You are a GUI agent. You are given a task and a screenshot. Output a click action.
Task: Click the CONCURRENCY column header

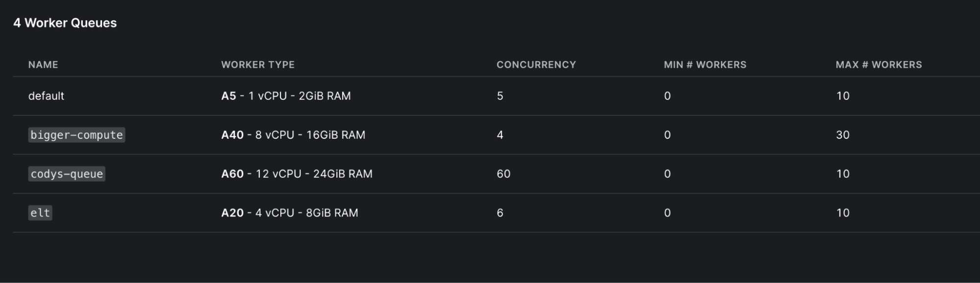pos(536,65)
